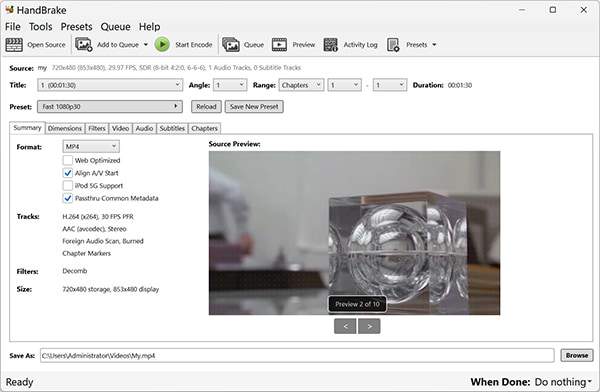Click the Queue stacked images icon
The image size is (600, 392).
click(231, 45)
